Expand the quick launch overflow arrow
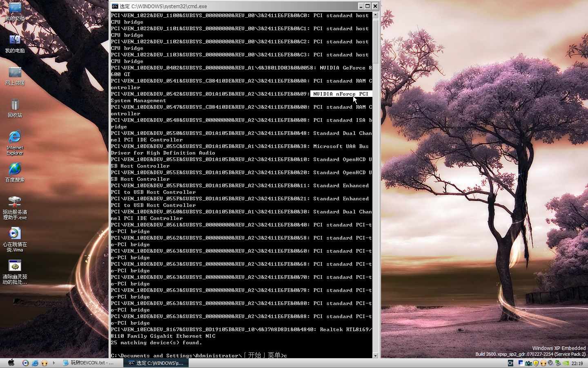 click(x=53, y=363)
